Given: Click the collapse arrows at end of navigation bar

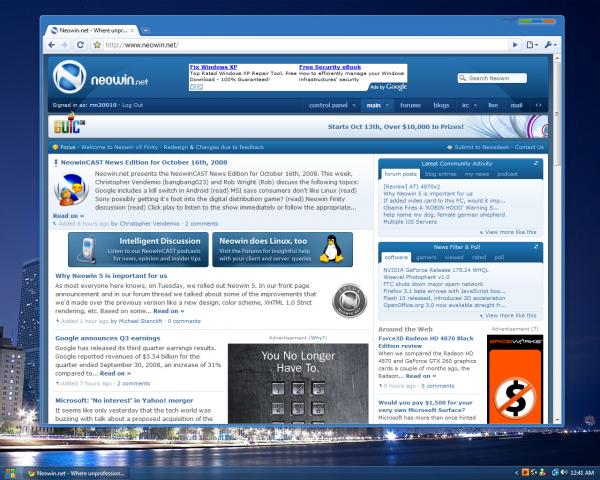Looking at the screenshot, I should 538,105.
